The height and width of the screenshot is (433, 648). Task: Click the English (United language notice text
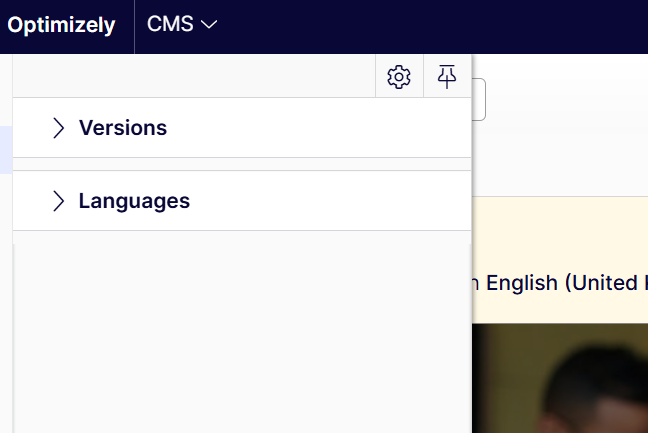click(560, 283)
